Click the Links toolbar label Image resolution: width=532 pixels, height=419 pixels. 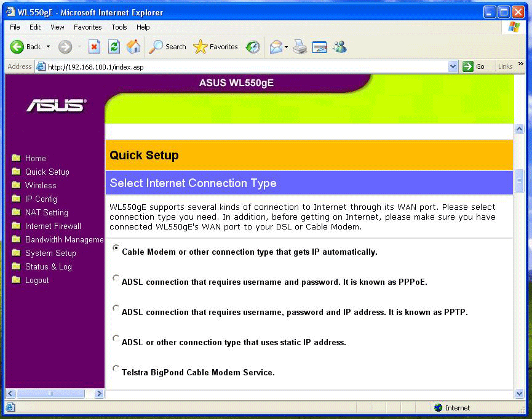click(x=505, y=66)
